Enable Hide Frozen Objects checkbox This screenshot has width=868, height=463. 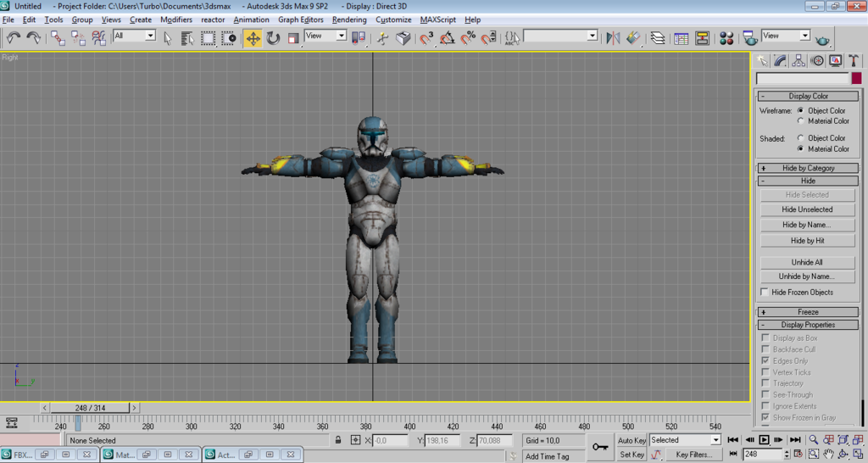pos(765,292)
